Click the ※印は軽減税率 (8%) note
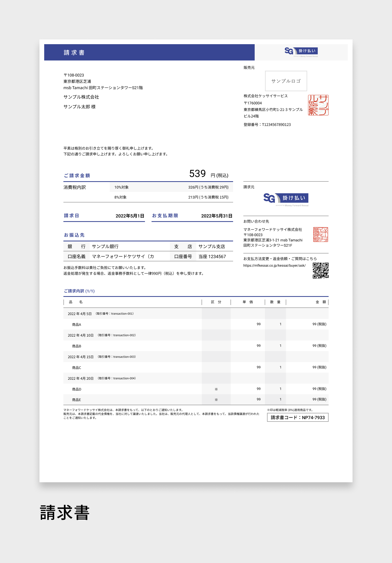392x563 pixels. point(290,410)
